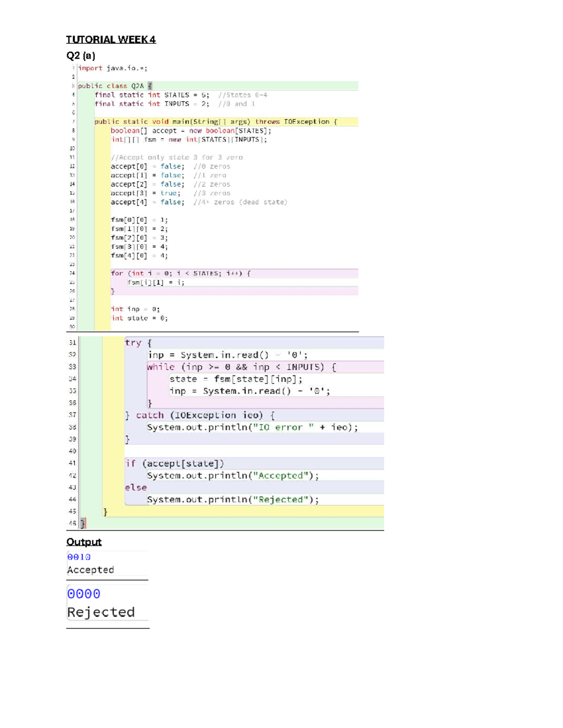Click the closing brace on line 46
563x728 pixels.
coord(83,524)
